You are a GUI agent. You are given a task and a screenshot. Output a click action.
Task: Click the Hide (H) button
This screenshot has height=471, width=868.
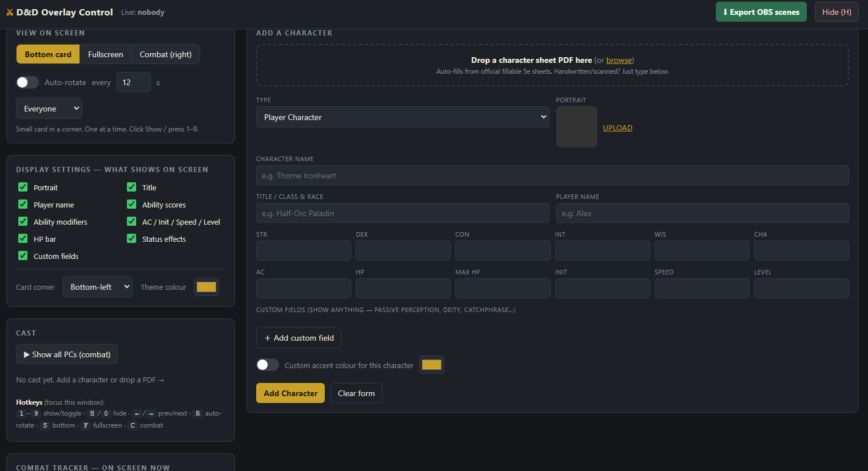(x=837, y=12)
